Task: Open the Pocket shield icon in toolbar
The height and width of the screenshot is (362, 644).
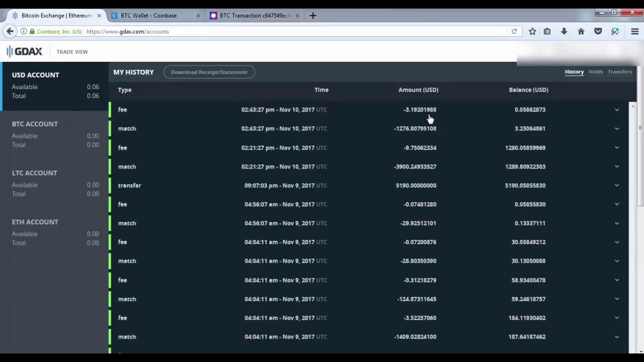Action: [x=598, y=31]
